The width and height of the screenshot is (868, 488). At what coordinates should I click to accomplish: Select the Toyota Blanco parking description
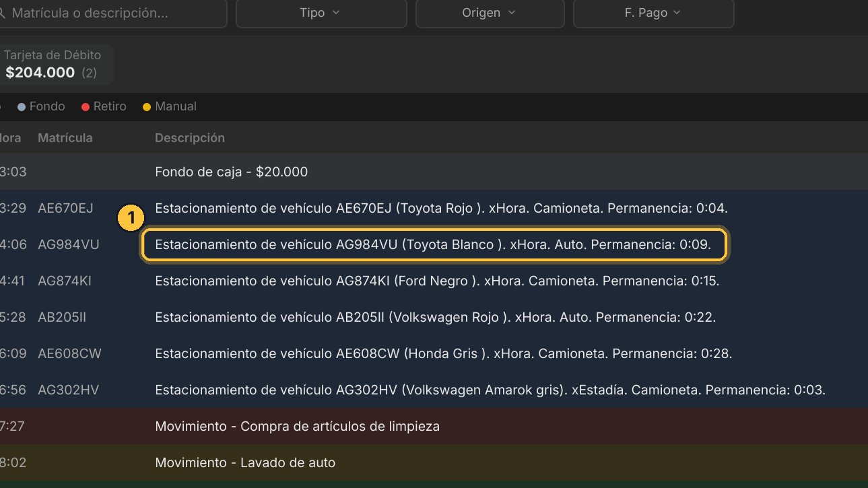433,244
